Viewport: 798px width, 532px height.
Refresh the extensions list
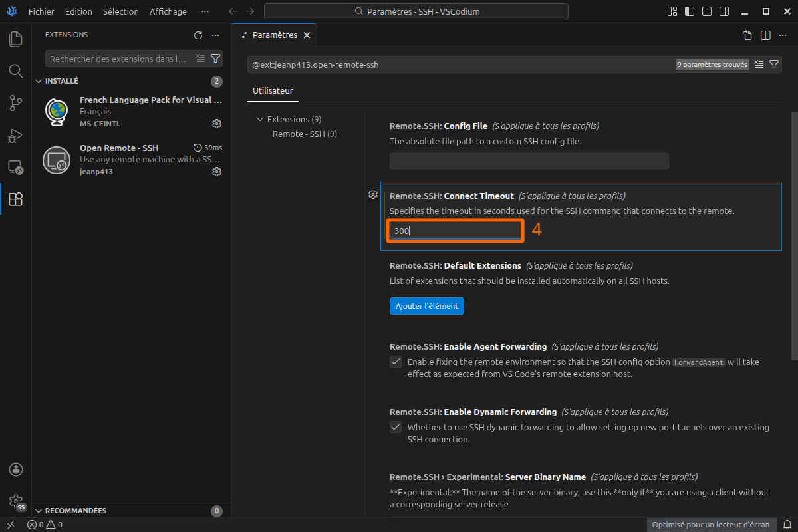(198, 35)
